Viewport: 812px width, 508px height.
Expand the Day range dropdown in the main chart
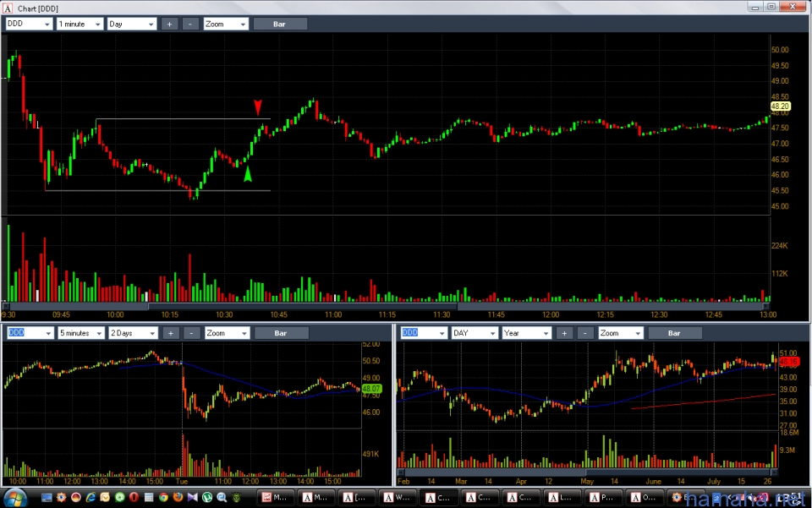tap(132, 24)
